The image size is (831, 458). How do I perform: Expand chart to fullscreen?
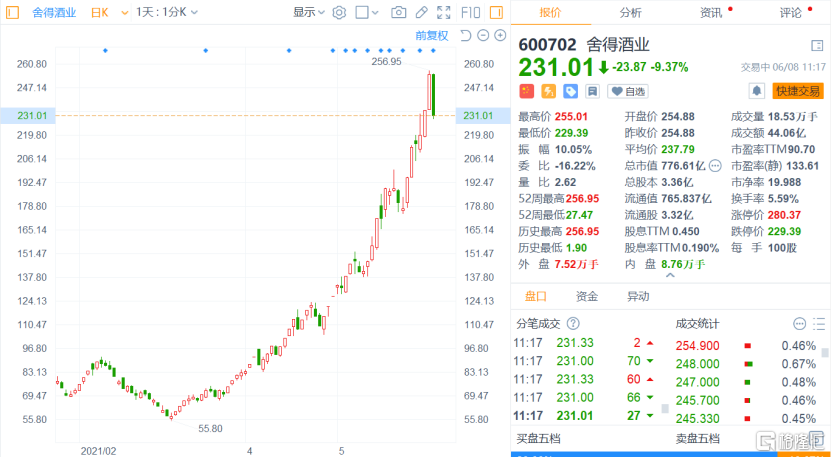pos(444,12)
